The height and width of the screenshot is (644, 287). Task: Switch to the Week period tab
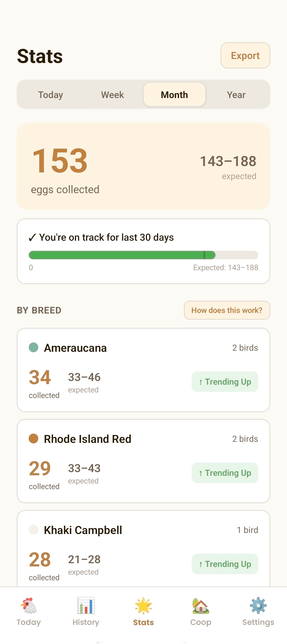(112, 95)
